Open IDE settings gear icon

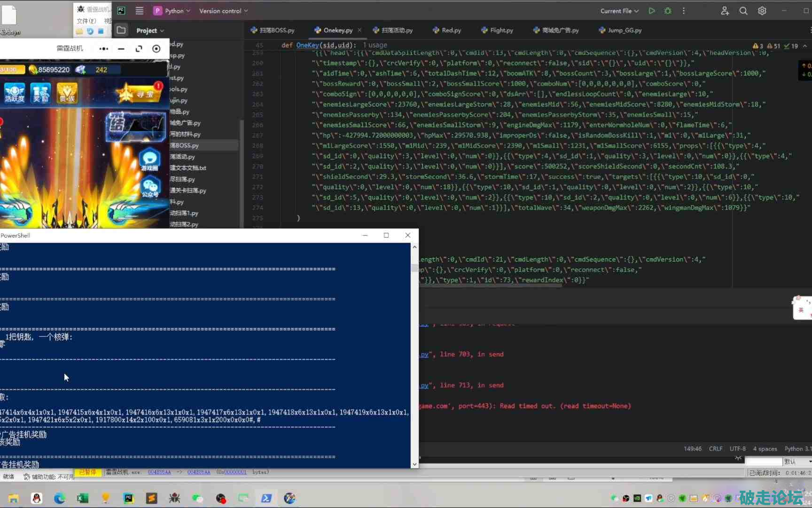click(x=762, y=11)
